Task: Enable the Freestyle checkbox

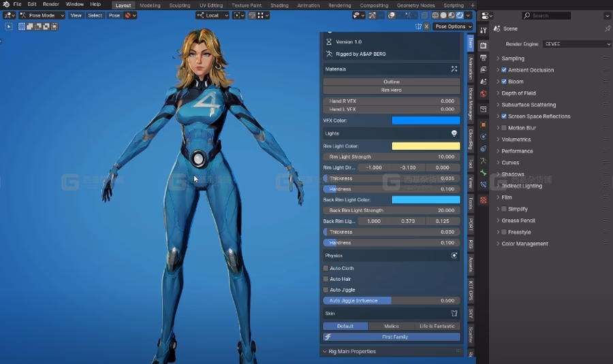Action: [504, 232]
